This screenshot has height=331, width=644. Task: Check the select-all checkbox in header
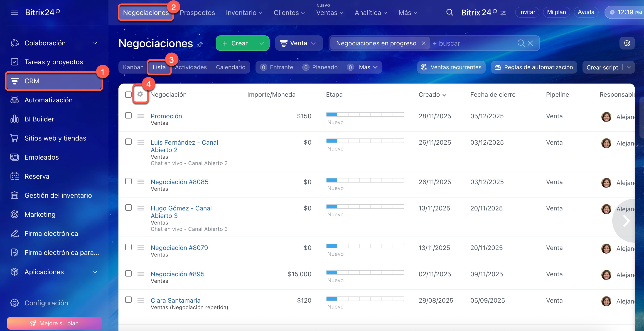coord(128,95)
